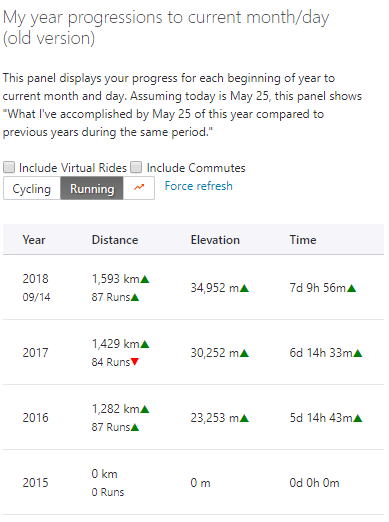The height and width of the screenshot is (522, 389).
Task: Click the Time column header
Action: (x=303, y=240)
